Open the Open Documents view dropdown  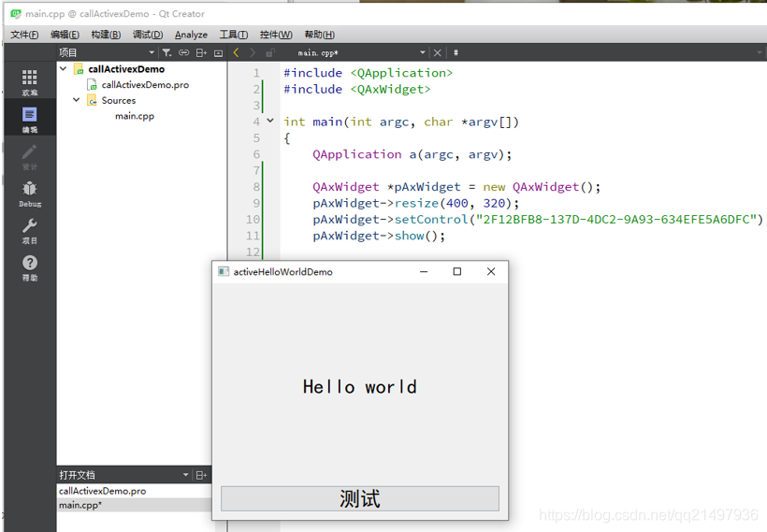[186, 475]
